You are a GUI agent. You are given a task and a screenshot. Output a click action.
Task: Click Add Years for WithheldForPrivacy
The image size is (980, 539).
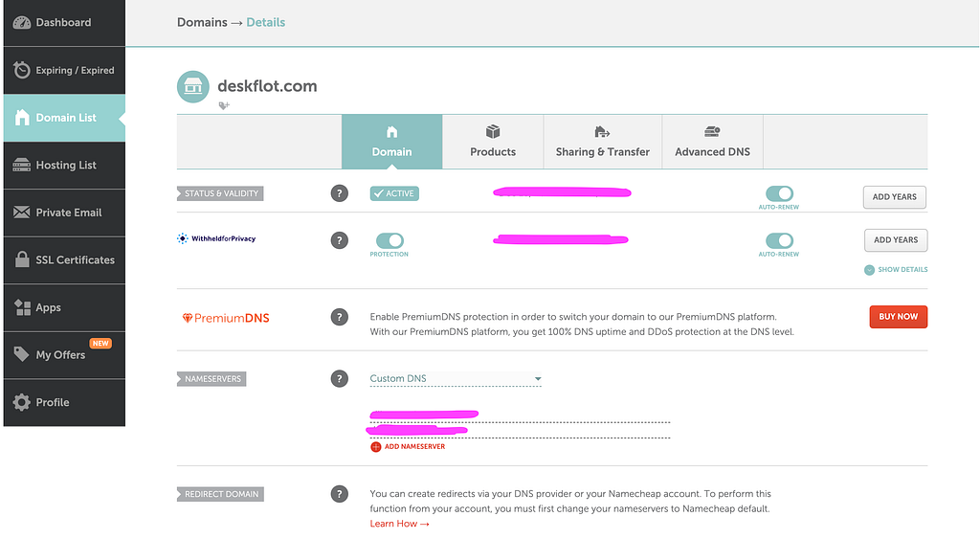tap(896, 240)
